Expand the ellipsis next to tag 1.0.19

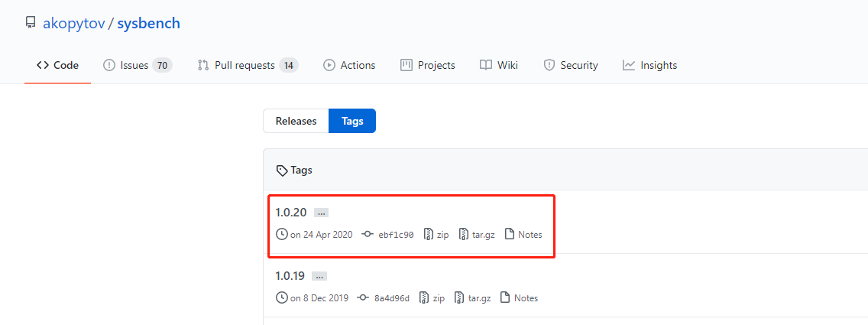pyautogui.click(x=320, y=276)
